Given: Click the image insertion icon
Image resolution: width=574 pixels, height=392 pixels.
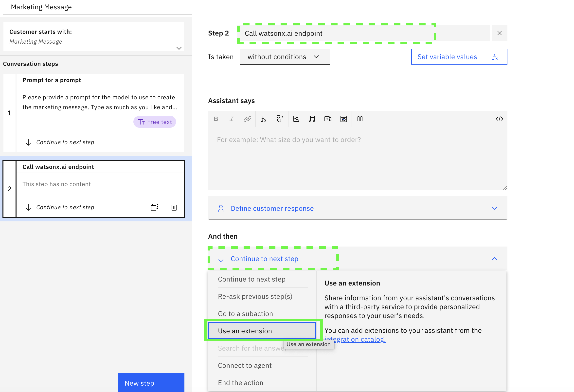Looking at the screenshot, I should pos(297,119).
